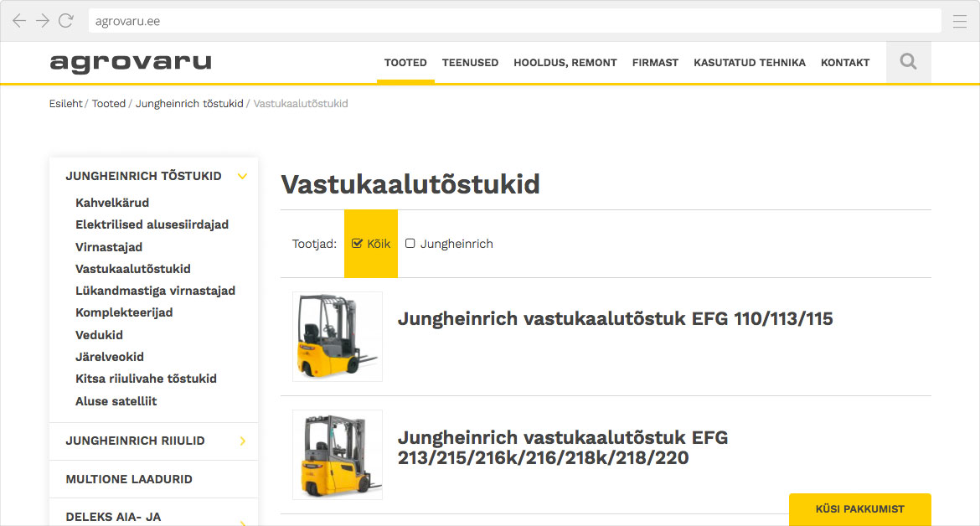The width and height of the screenshot is (980, 526).
Task: Go to Jungheinrich tõstukid breadcrumb
Action: point(189,104)
